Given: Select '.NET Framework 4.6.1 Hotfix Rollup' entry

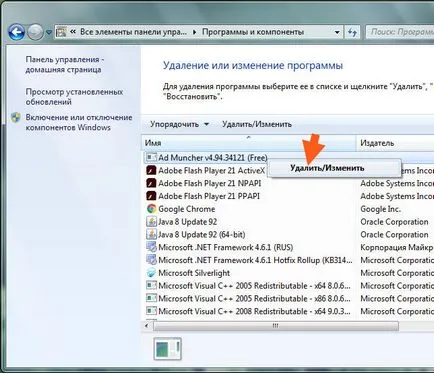Looking at the screenshot, I should click(255, 260).
